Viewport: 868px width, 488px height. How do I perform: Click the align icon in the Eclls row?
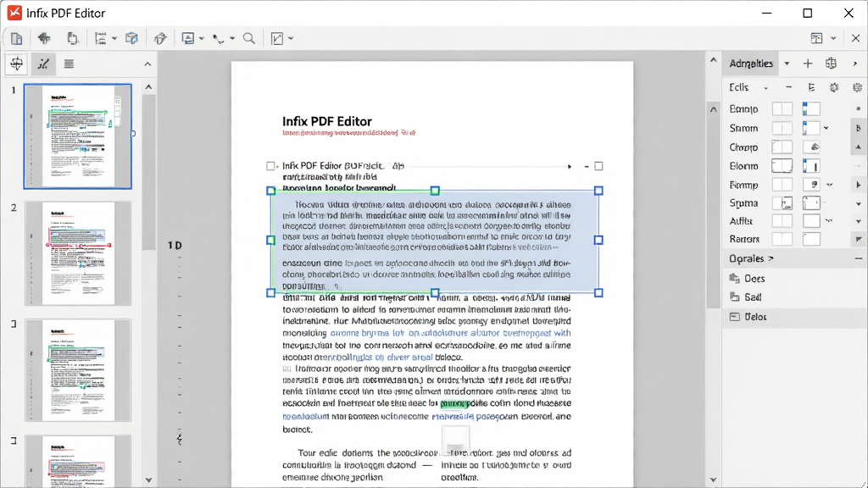click(811, 87)
